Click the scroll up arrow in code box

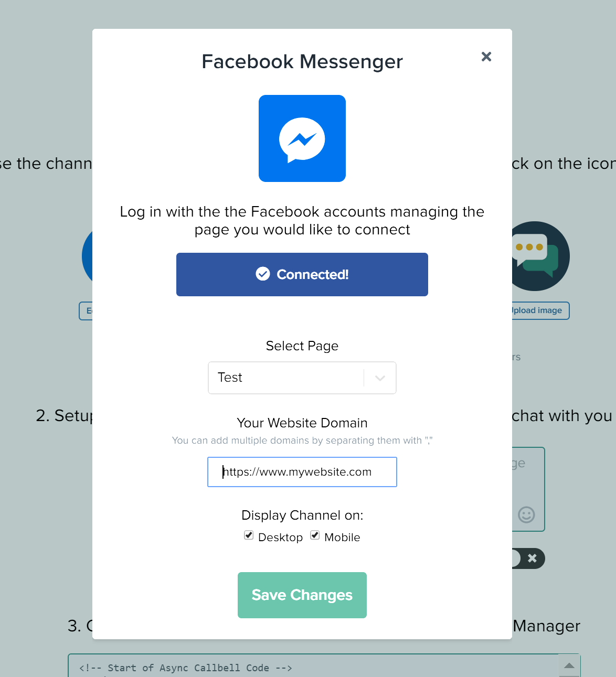[569, 665]
